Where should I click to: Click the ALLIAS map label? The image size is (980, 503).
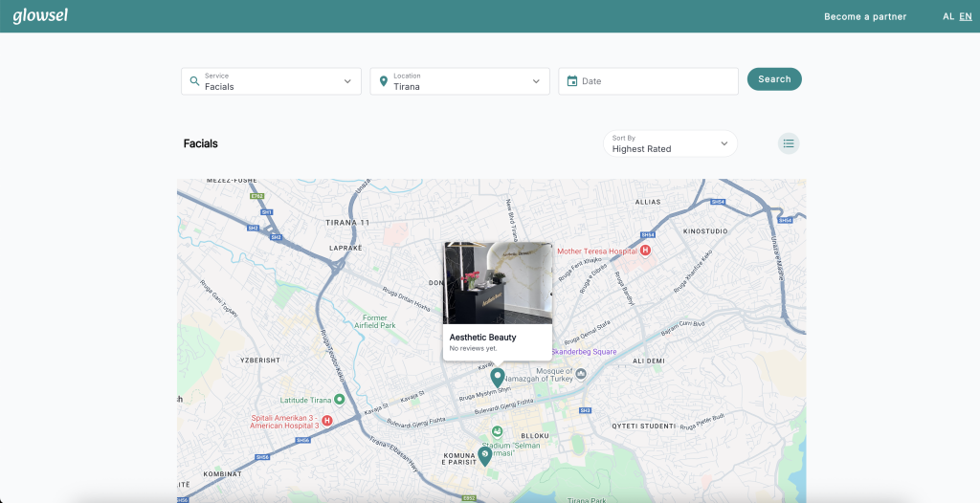[x=648, y=202]
